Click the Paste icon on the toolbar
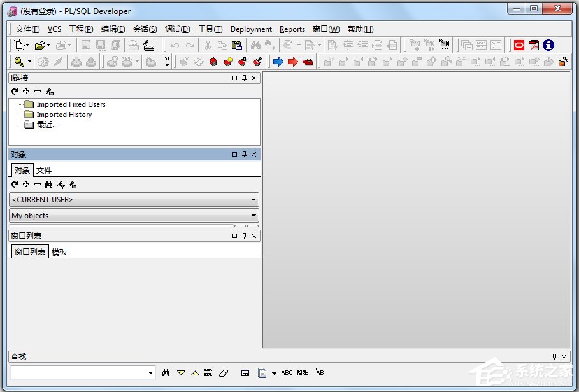 pos(236,45)
